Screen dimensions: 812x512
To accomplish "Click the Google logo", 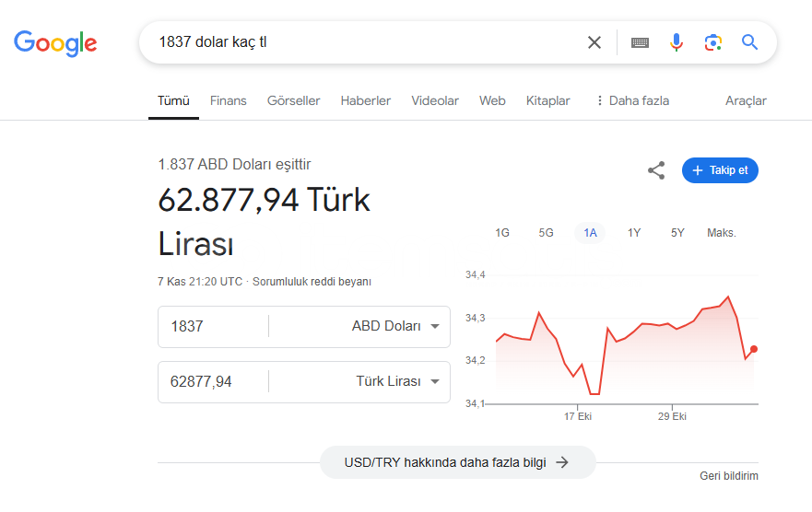I will pyautogui.click(x=55, y=43).
